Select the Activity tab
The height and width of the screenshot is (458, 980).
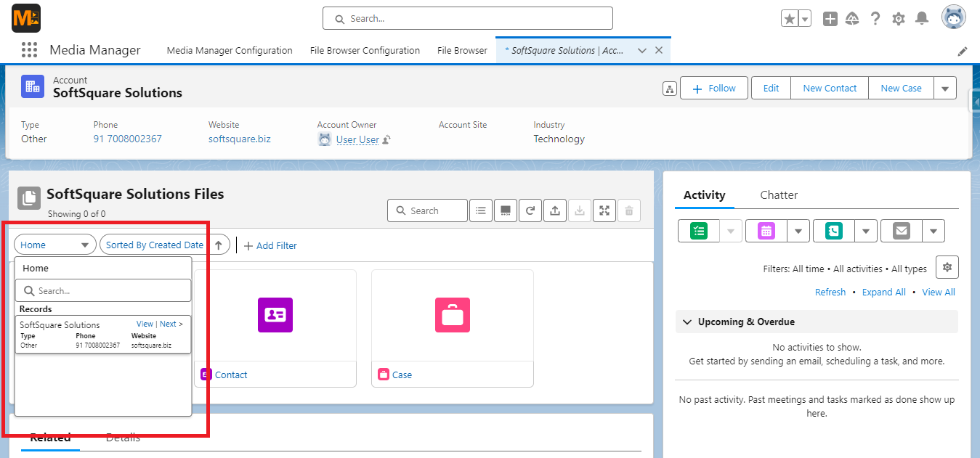tap(704, 195)
